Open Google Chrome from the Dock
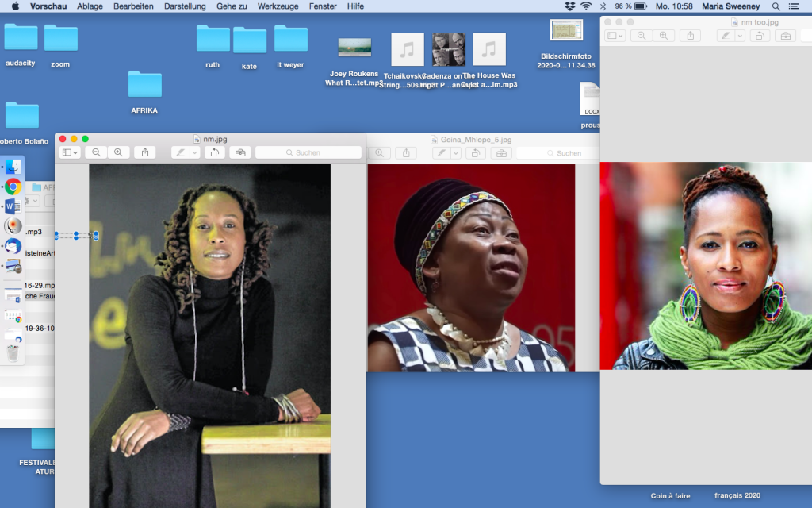The image size is (812, 508). [x=13, y=187]
